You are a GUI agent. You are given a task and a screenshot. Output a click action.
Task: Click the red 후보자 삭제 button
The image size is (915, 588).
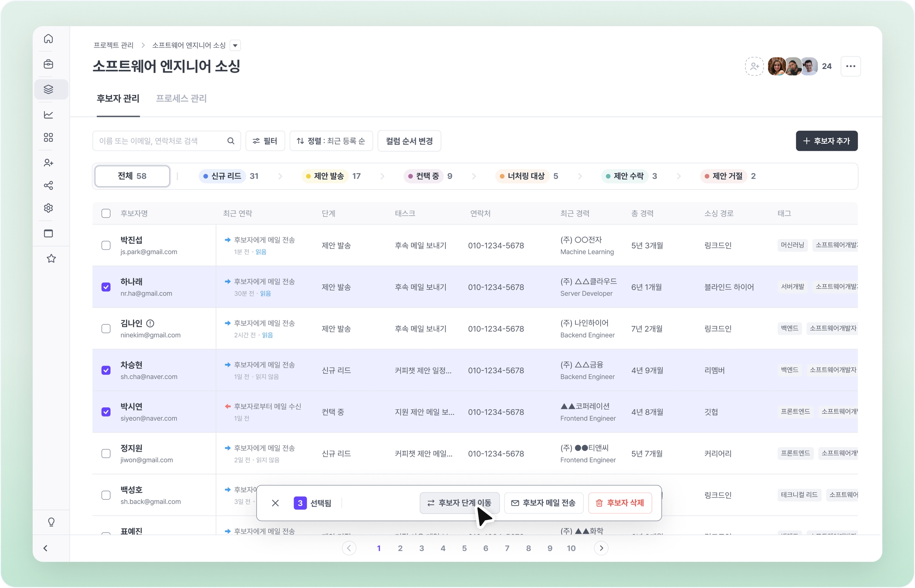[620, 503]
